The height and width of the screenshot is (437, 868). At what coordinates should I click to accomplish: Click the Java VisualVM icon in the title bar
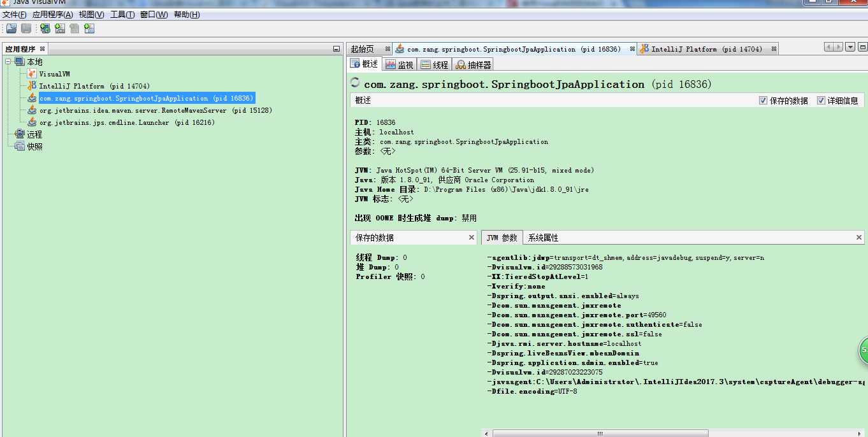[x=4, y=2]
